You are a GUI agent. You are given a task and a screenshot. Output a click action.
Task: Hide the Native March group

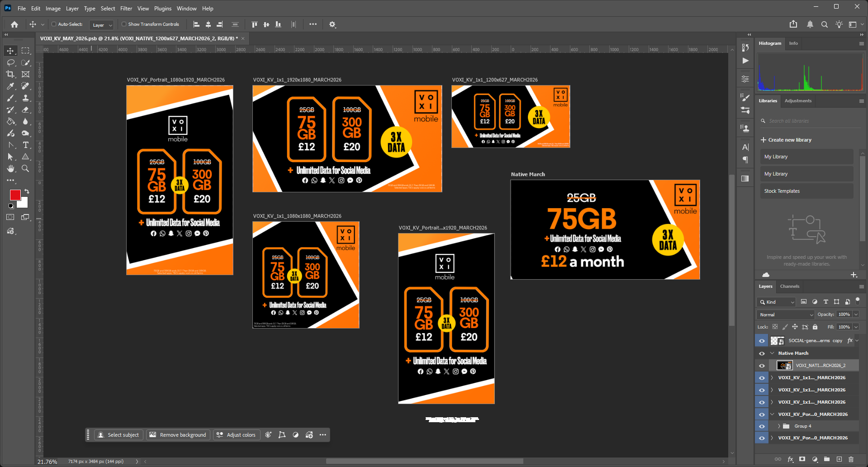tap(762, 353)
